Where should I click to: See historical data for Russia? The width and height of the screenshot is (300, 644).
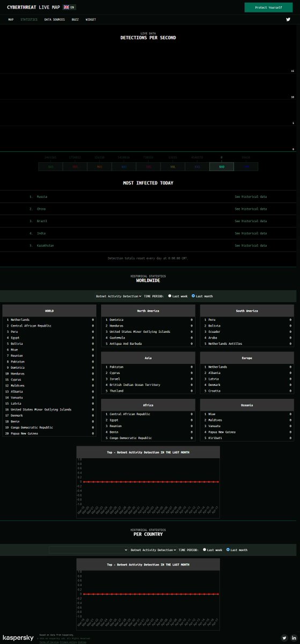tap(251, 196)
